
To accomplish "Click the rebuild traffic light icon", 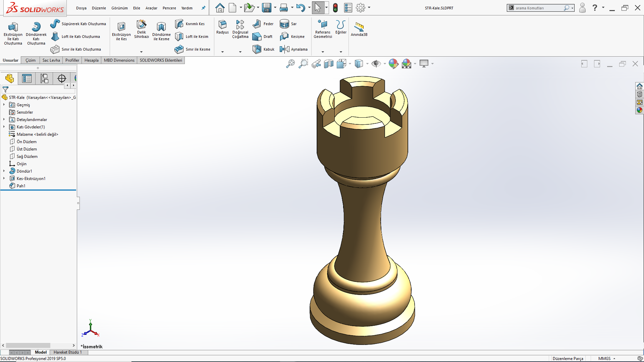I will coord(335,8).
